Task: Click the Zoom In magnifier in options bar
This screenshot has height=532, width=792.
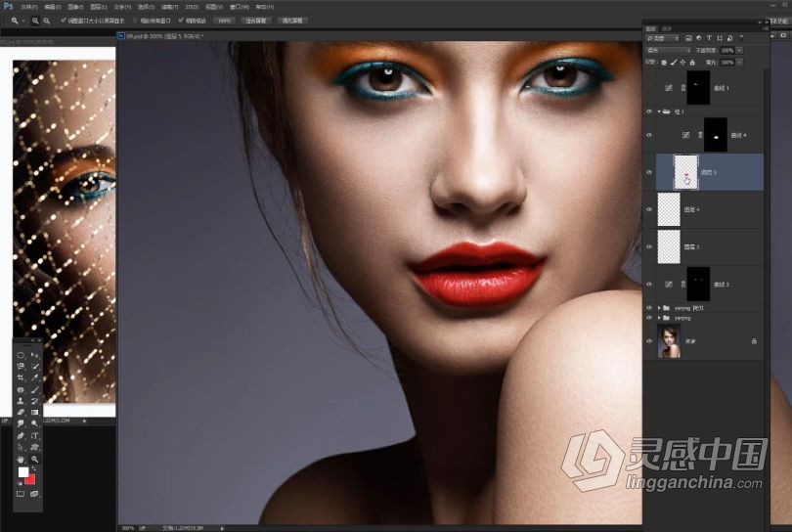Action: pos(35,21)
